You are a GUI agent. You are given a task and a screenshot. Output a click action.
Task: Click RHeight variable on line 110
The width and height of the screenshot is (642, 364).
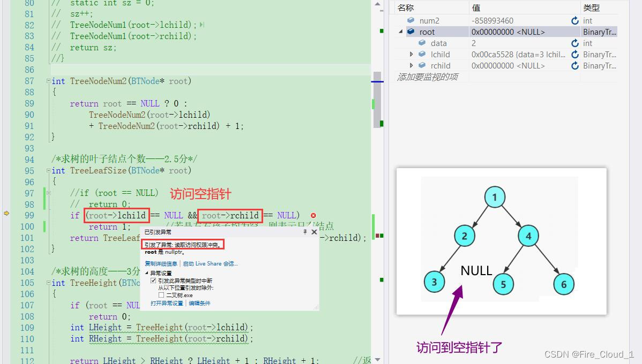click(105, 339)
